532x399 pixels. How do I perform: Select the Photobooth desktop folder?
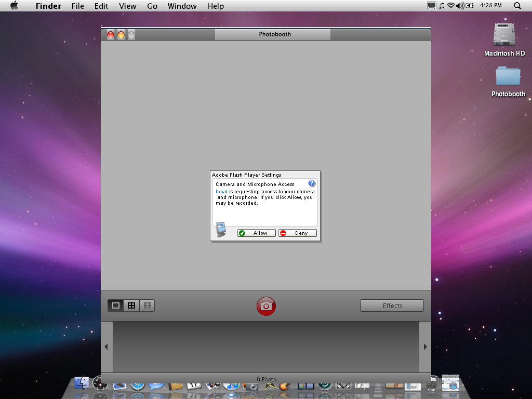pos(508,82)
